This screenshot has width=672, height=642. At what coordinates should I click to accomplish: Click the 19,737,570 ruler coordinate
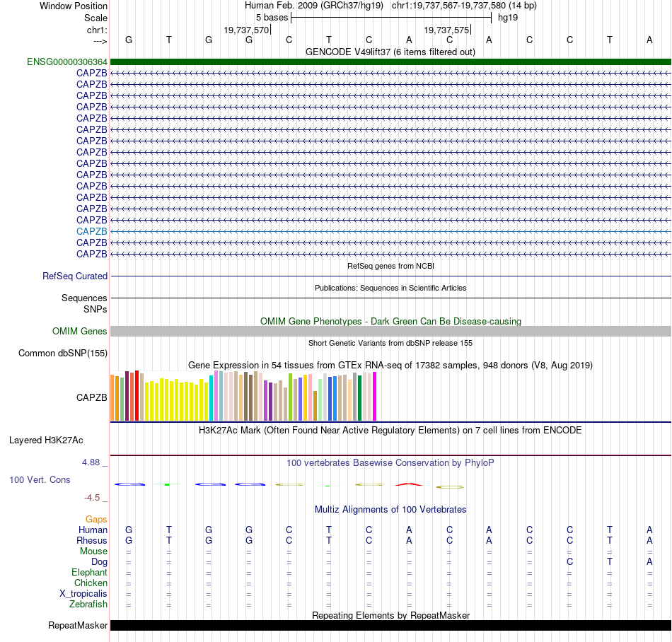[246, 30]
